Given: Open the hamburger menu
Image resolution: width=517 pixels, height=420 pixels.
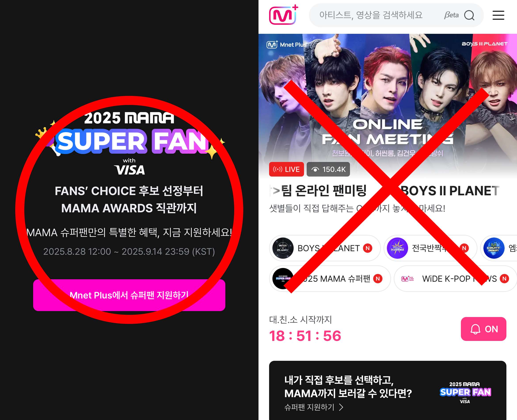Looking at the screenshot, I should [498, 15].
